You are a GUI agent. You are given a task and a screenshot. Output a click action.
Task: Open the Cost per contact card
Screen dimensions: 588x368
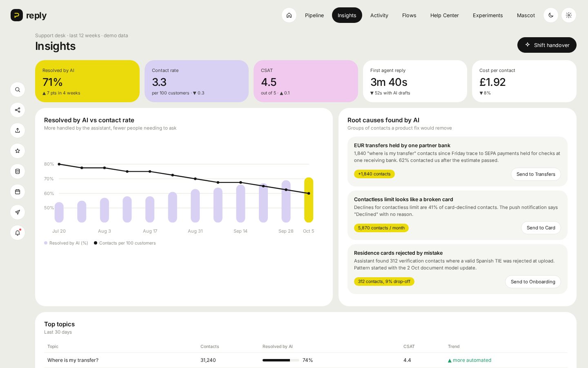tap(524, 81)
